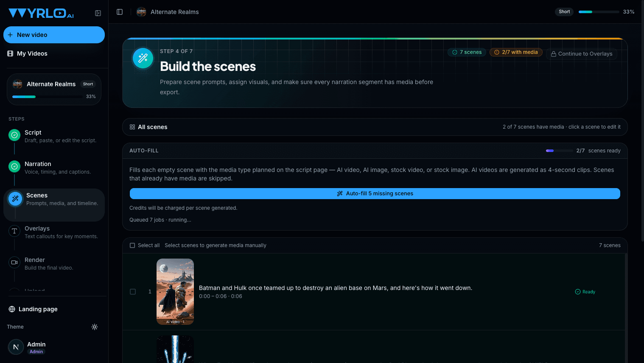The width and height of the screenshot is (644, 363).
Task: Toggle the sidebar icon beside Alternate Realms header
Action: (120, 12)
